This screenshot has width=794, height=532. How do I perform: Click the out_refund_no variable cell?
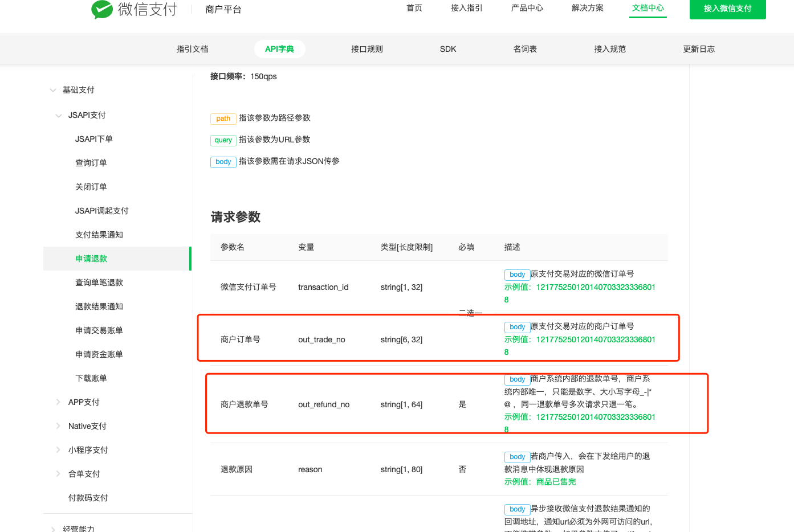(324, 404)
